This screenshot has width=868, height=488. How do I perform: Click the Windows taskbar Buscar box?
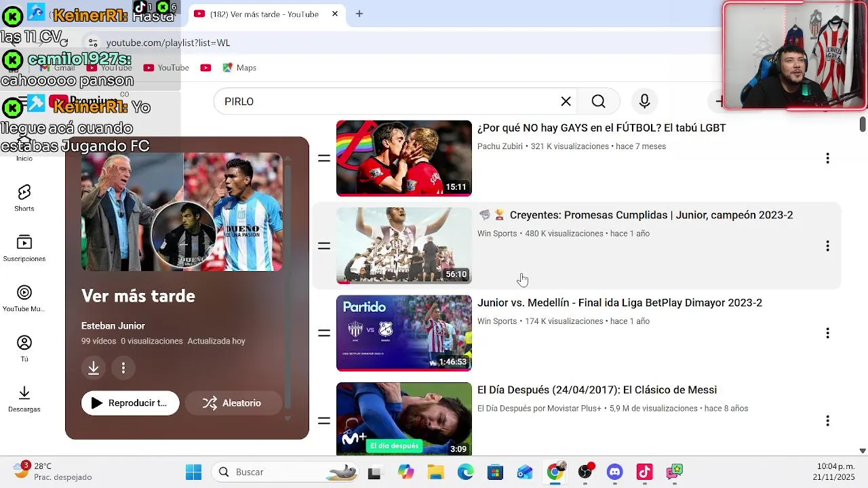click(285, 472)
